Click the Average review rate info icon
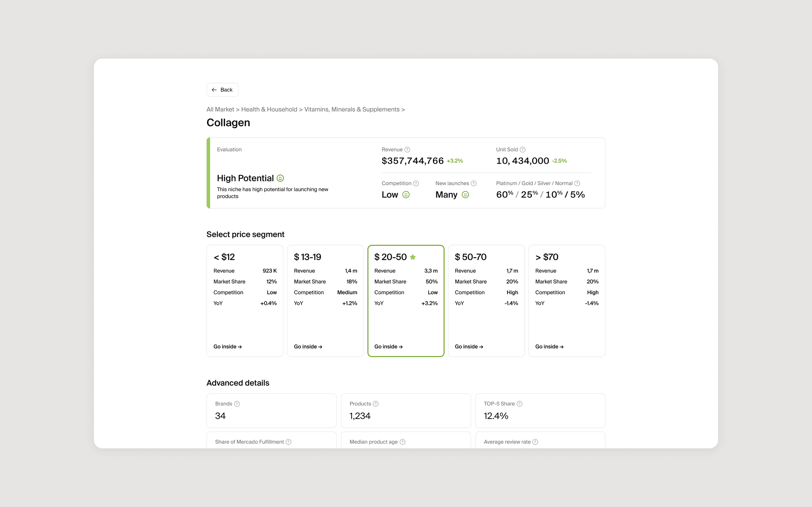 535,442
